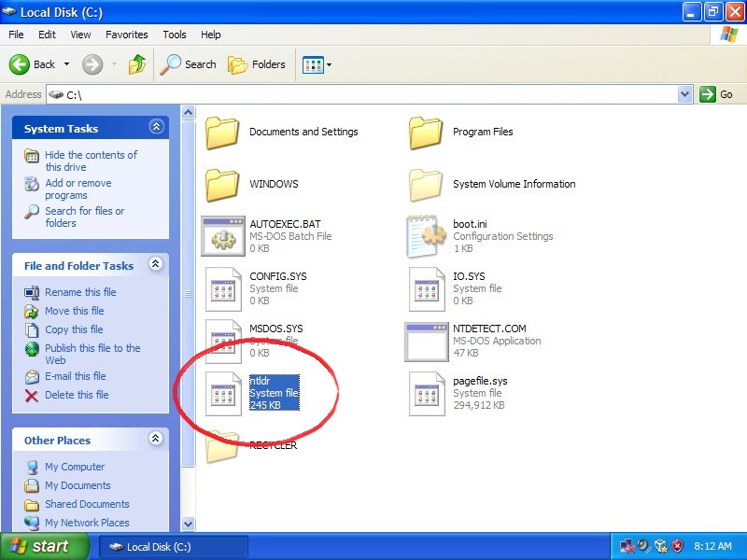Click the AUTOEXEC.BAT file name text

click(x=285, y=224)
